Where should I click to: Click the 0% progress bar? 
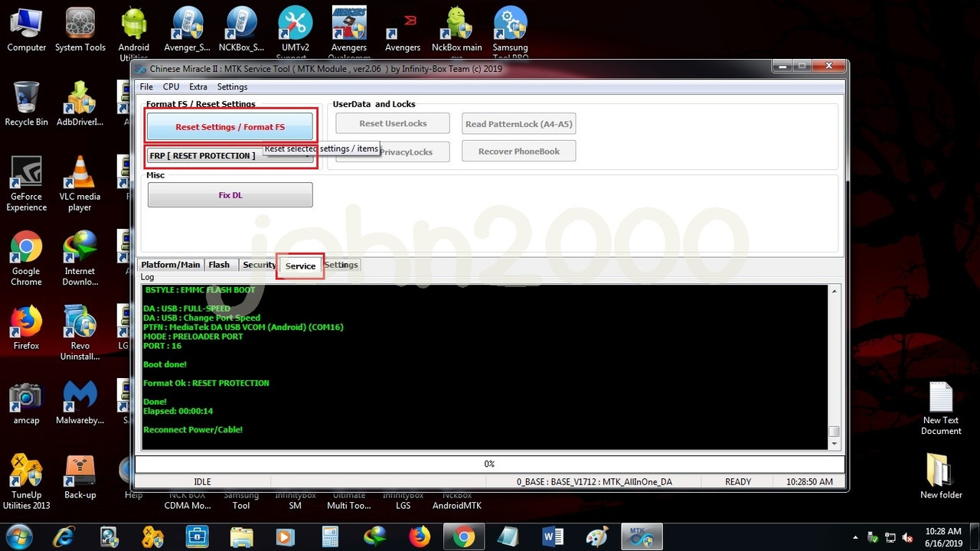coord(490,464)
